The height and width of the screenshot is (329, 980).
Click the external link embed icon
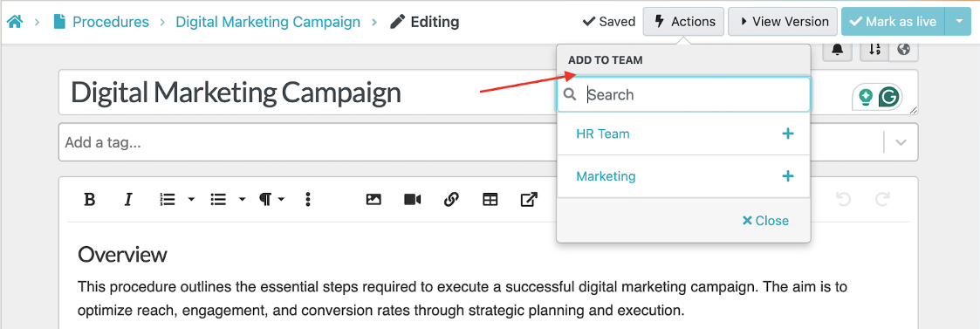coord(529,200)
